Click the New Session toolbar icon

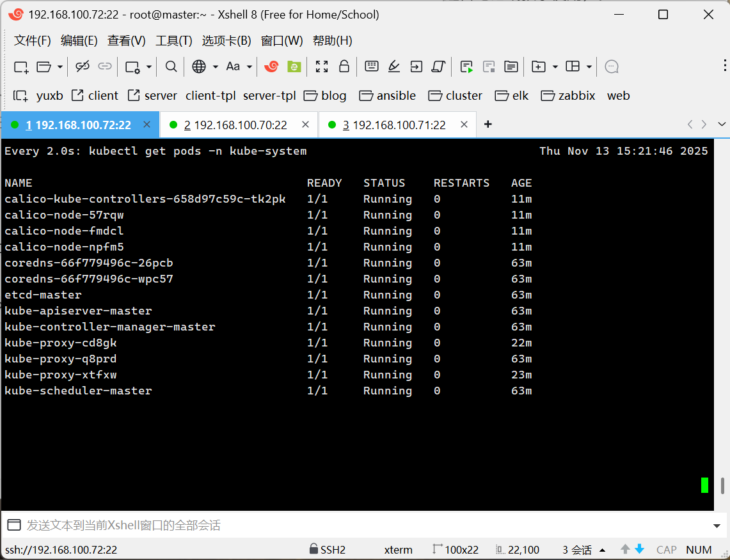(21, 67)
